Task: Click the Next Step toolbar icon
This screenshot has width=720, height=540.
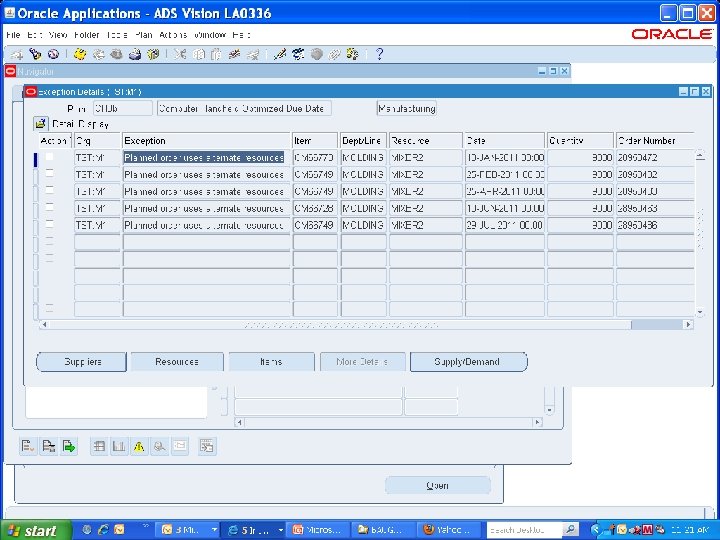Action: (98, 55)
